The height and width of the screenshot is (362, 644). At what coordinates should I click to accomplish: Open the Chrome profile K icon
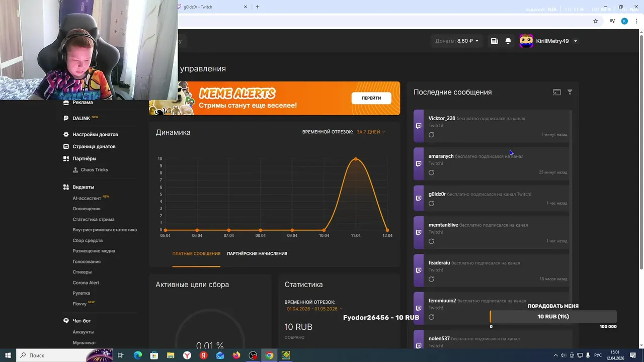[624, 21]
